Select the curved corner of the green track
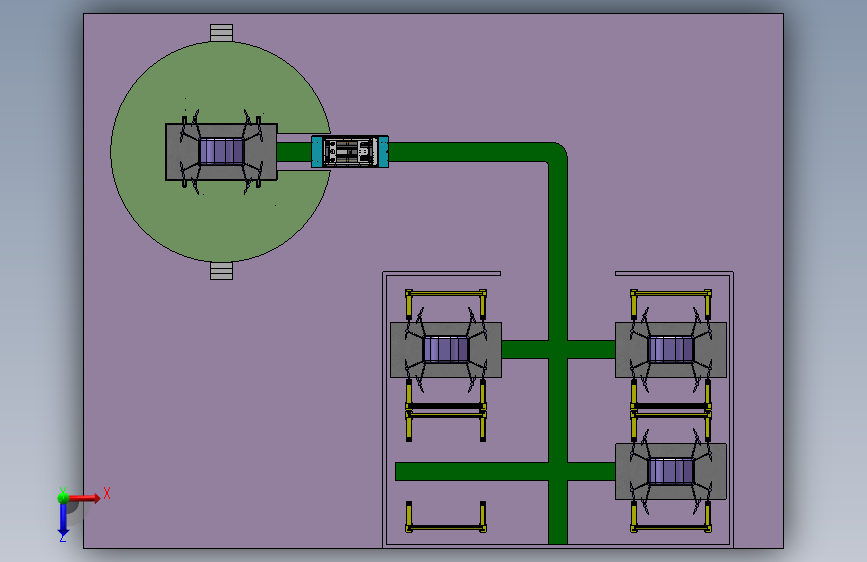 (556, 154)
